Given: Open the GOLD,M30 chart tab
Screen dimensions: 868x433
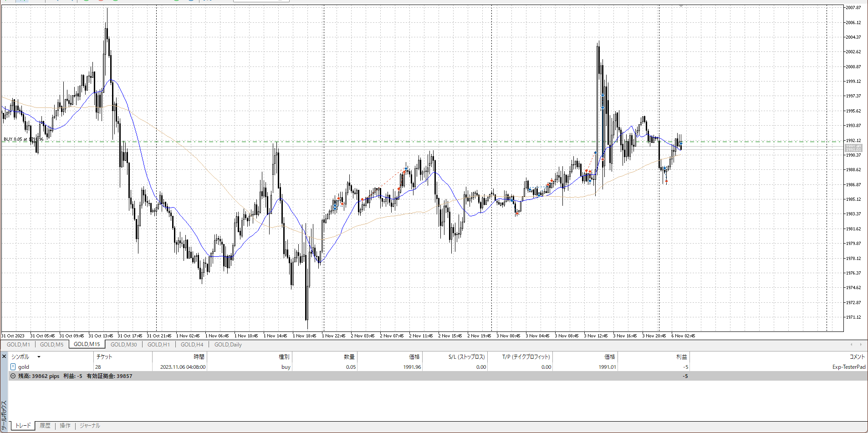Looking at the screenshot, I should pyautogui.click(x=123, y=345).
